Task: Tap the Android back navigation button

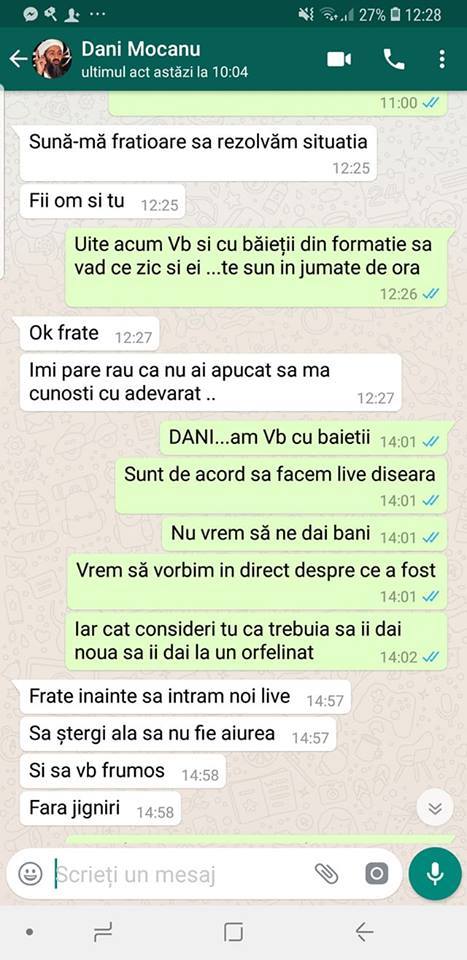Action: 364,932
